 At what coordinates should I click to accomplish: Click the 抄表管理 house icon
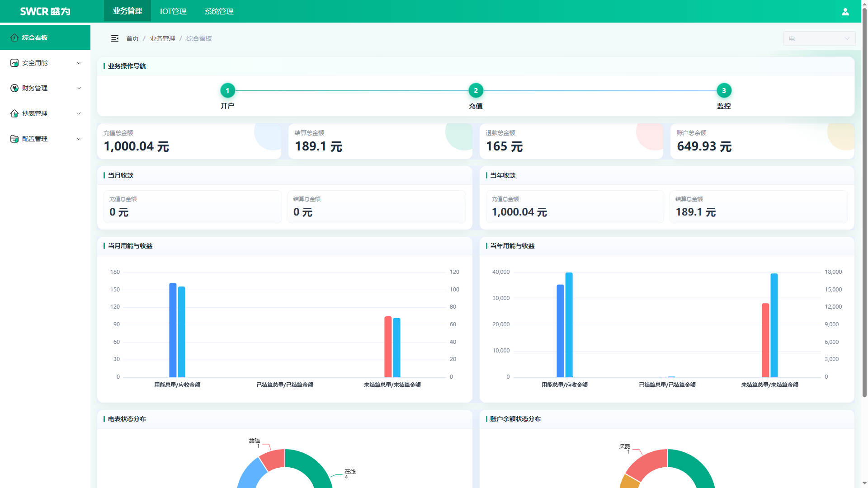(14, 113)
